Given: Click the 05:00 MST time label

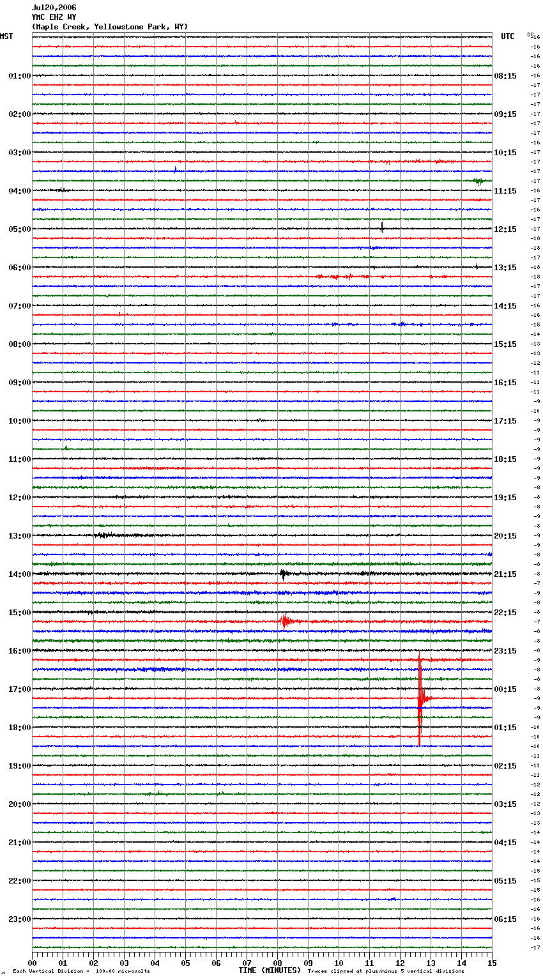Looking at the screenshot, I should pyautogui.click(x=20, y=229).
